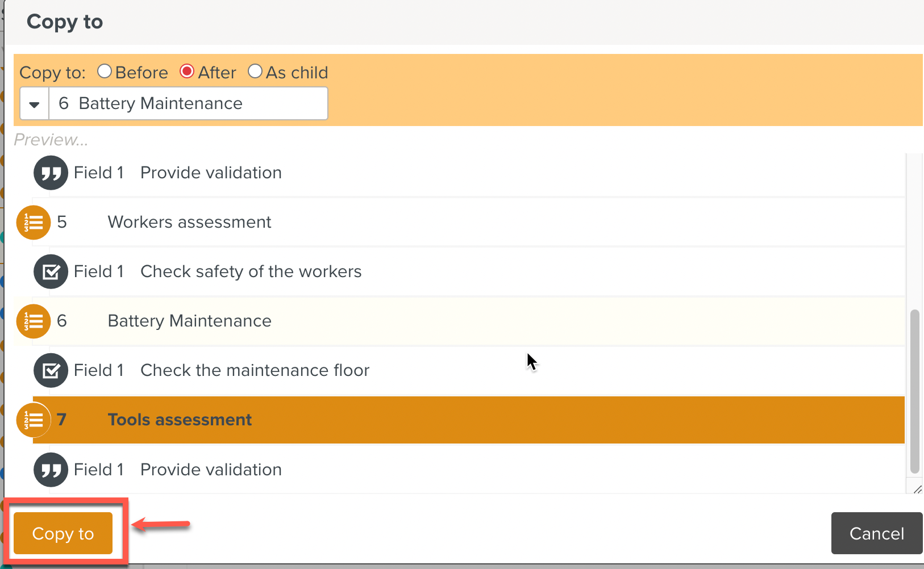
Task: Click quote icon for top Provide validation field
Action: (x=51, y=173)
